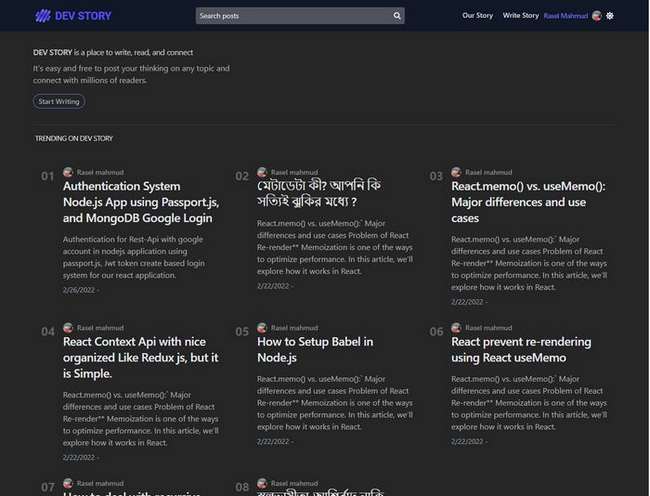The image size is (650, 496).
Task: Focus the Search posts field
Action: point(300,16)
